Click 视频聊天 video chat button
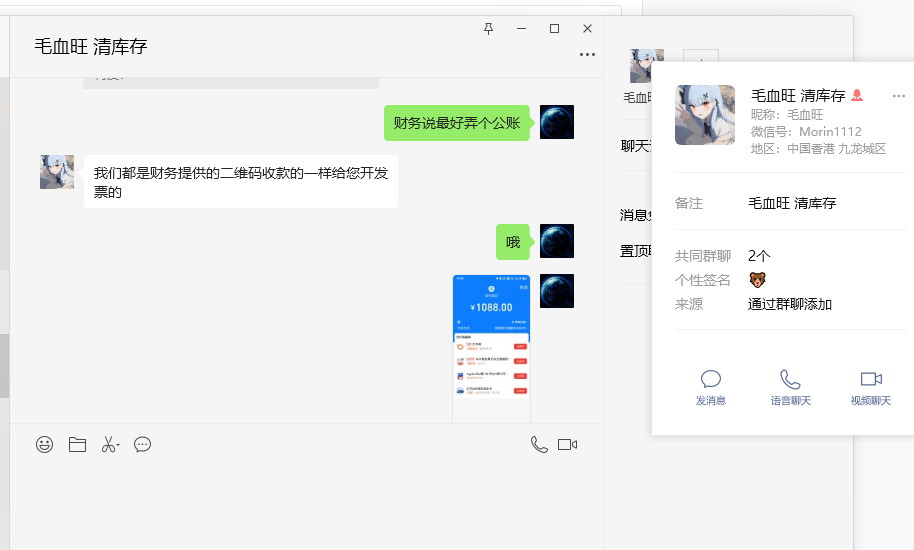Screen dimensions: 914x550 (870, 387)
